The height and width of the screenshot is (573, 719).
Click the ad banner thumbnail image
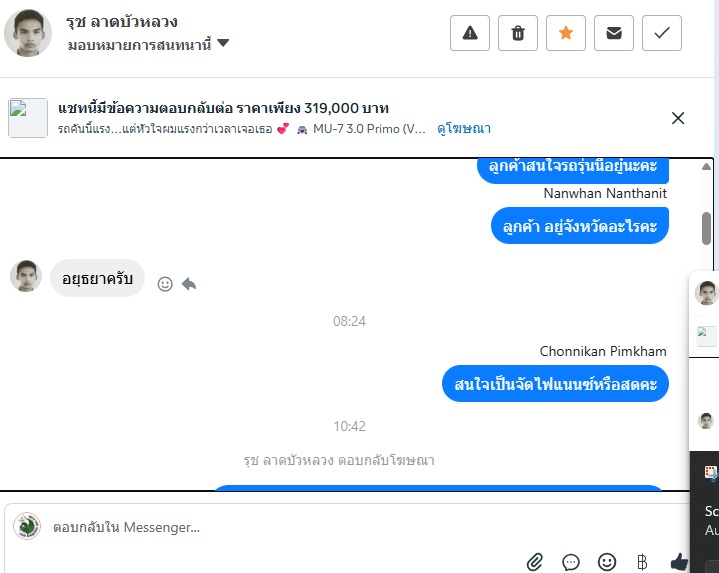(x=28, y=118)
